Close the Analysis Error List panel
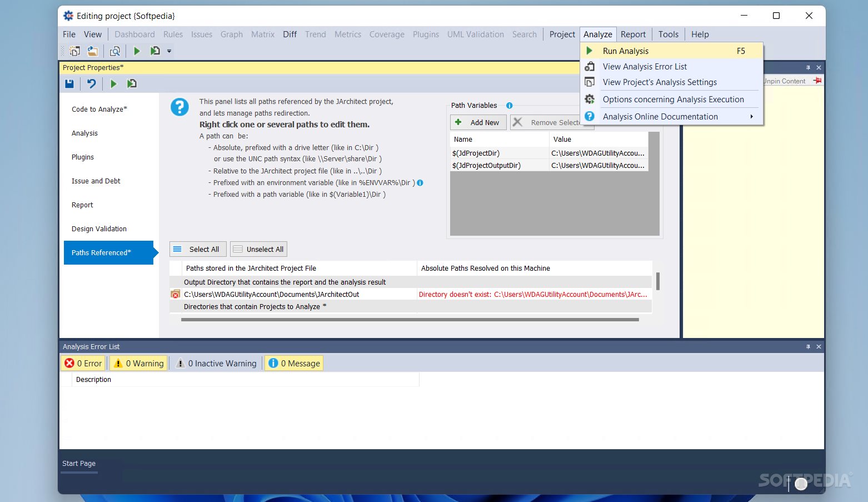 click(819, 346)
